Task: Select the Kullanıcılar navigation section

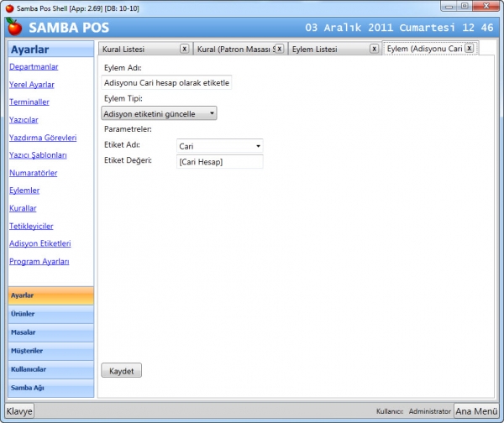Action: point(51,369)
